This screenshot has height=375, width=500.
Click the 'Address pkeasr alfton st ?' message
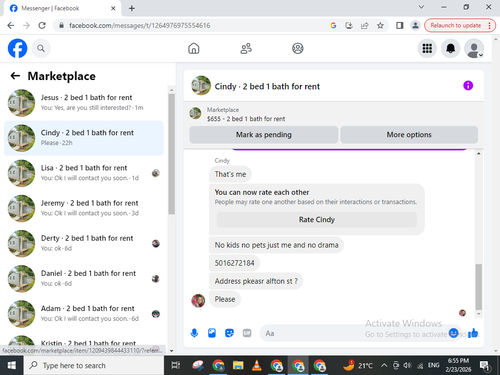pos(256,281)
